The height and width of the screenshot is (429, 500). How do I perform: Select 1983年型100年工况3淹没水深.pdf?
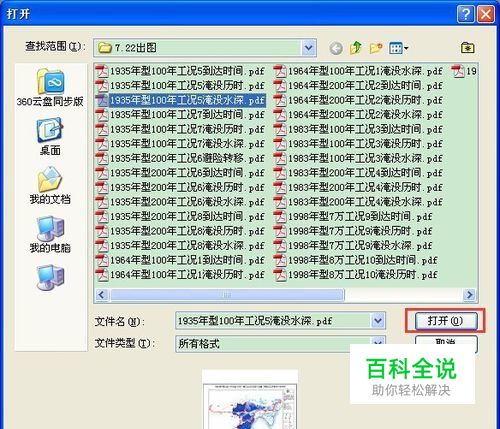point(358,158)
